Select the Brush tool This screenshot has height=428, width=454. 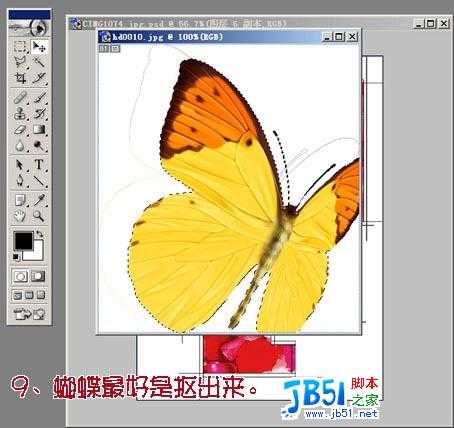tap(39, 98)
